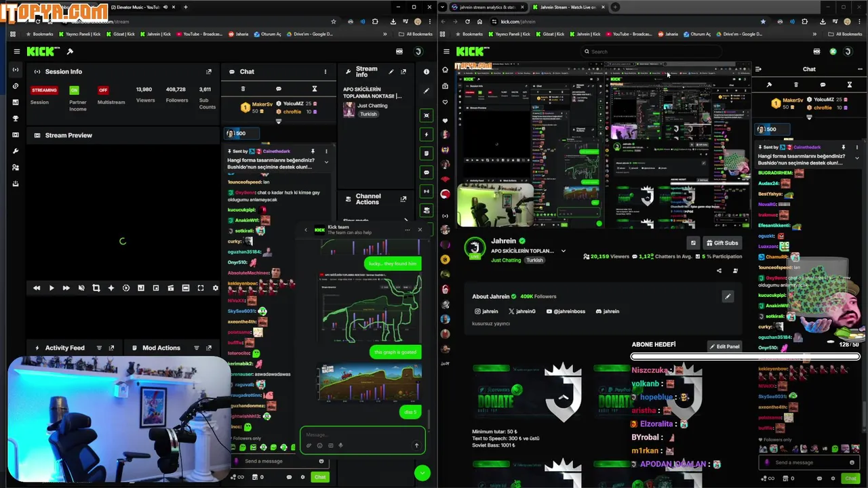Send the Kick team support message

pos(416,445)
